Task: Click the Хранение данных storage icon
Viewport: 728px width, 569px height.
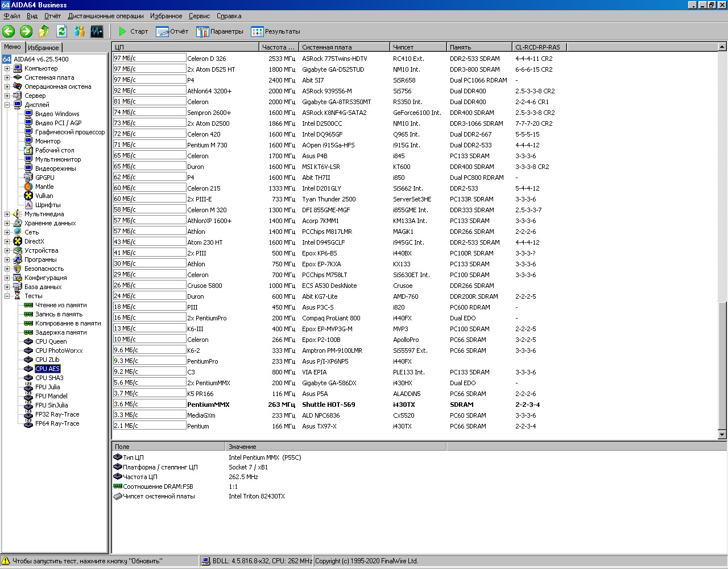Action: coord(18,223)
